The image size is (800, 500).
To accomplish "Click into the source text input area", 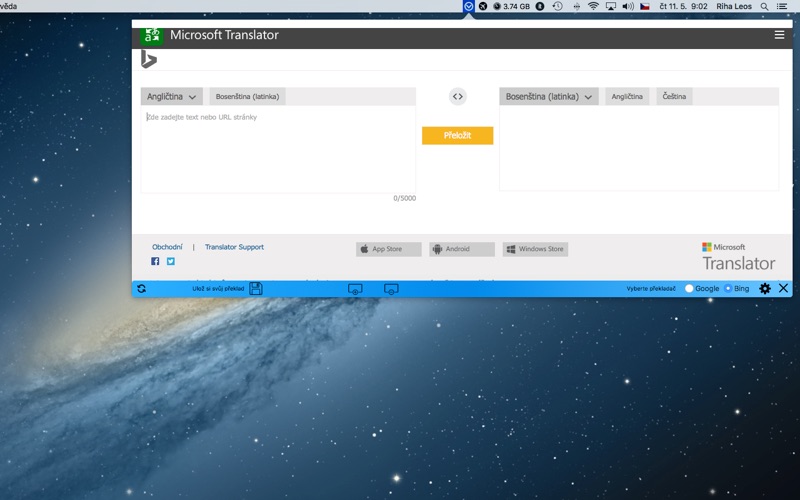I will pyautogui.click(x=278, y=149).
